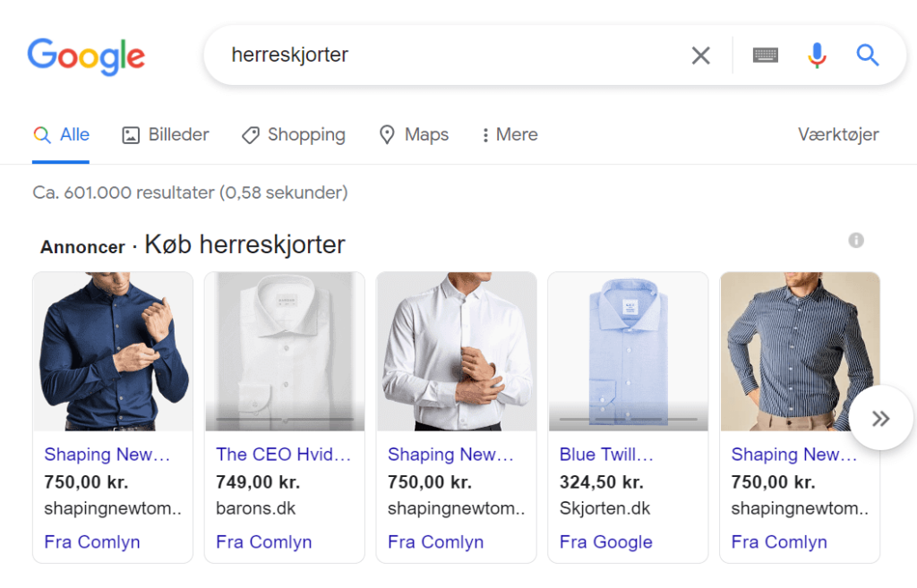Switch to the Shopping tab
Screen dimensions: 917x588
coord(294,135)
